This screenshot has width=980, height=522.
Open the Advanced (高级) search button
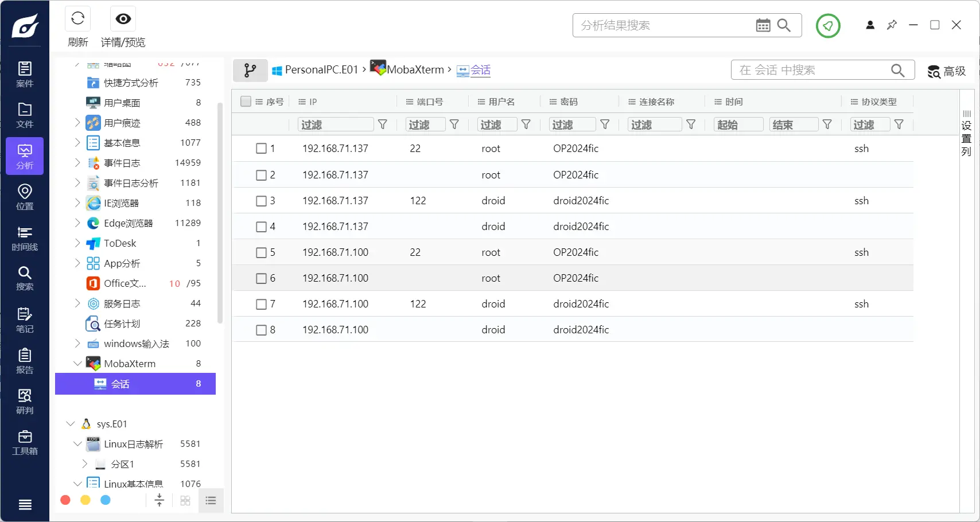click(x=947, y=71)
